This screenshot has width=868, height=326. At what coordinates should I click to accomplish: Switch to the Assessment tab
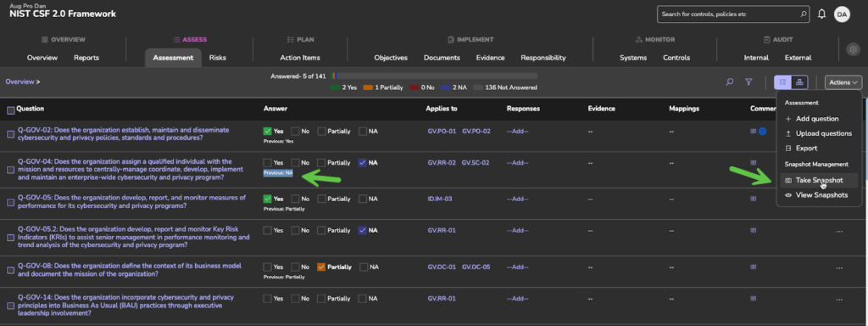173,58
